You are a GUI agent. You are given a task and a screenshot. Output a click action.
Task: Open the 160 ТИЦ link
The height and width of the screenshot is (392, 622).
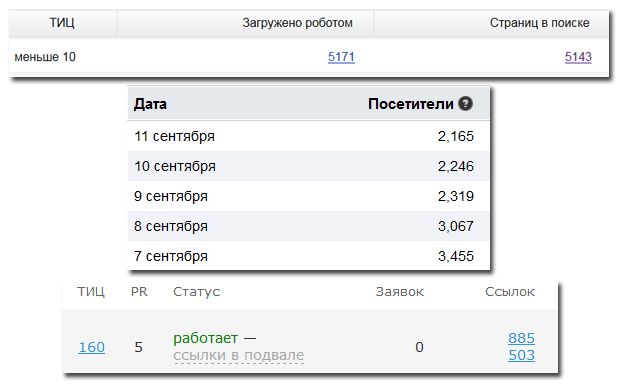92,347
